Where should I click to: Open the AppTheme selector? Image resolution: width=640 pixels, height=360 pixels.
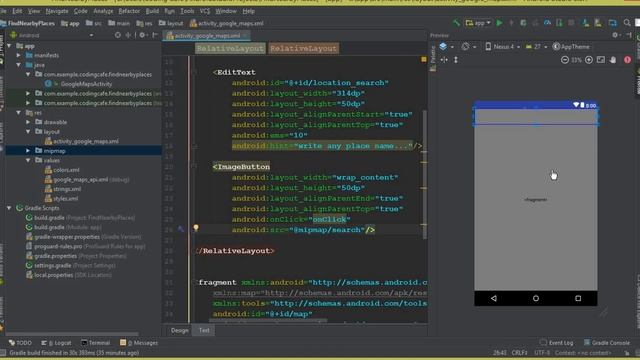[x=571, y=47]
